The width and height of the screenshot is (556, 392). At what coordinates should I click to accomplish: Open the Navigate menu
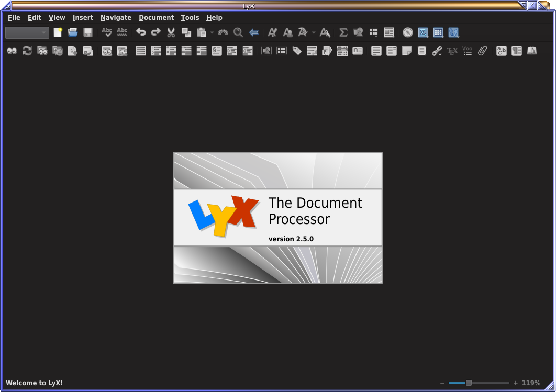point(116,17)
